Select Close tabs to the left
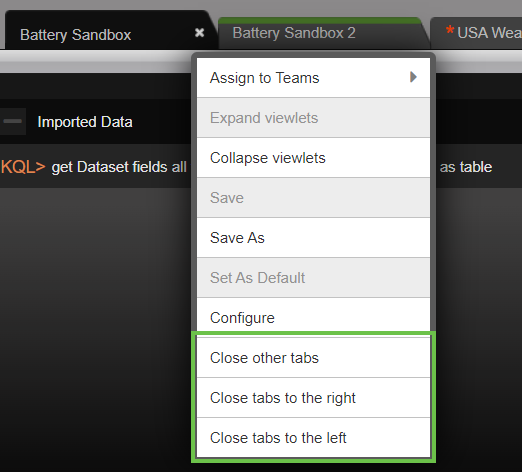Screen dimensions: 522x472 pyautogui.click(x=313, y=438)
